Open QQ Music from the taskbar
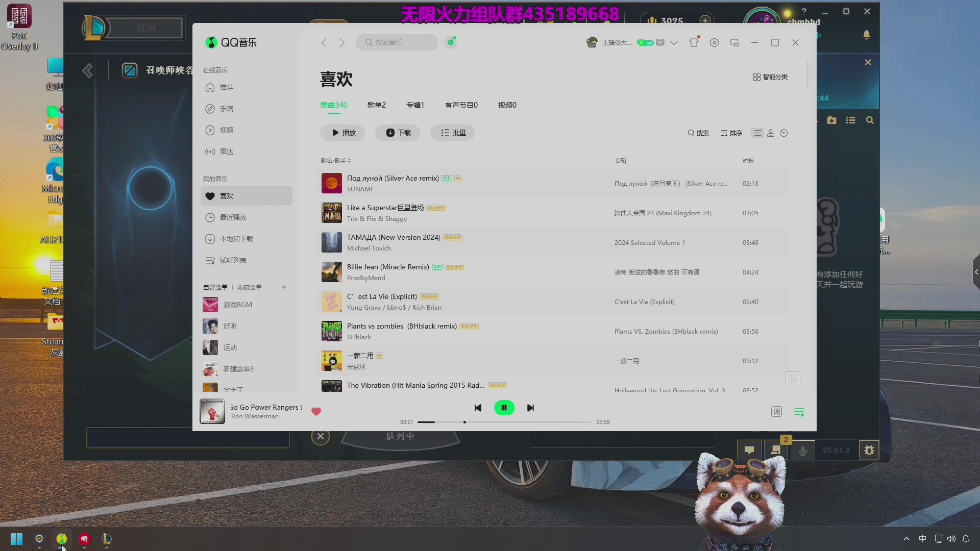Screen dimensions: 980x551 click(62, 539)
